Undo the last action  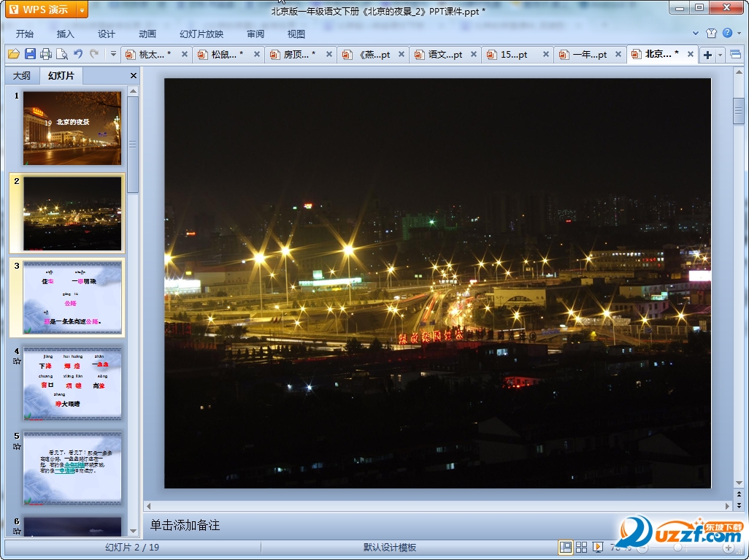pos(78,54)
